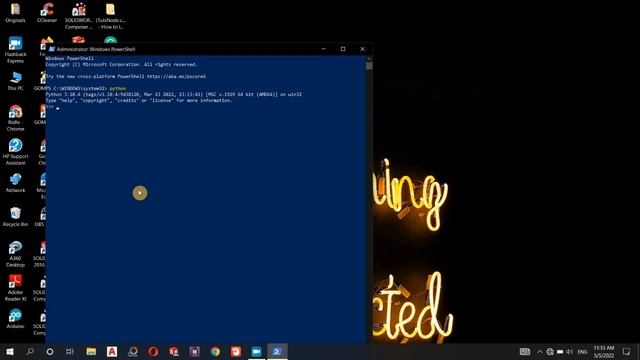The width and height of the screenshot is (640, 360).
Task: Click the PowerShell title bar icon menu
Action: pyautogui.click(x=52, y=49)
